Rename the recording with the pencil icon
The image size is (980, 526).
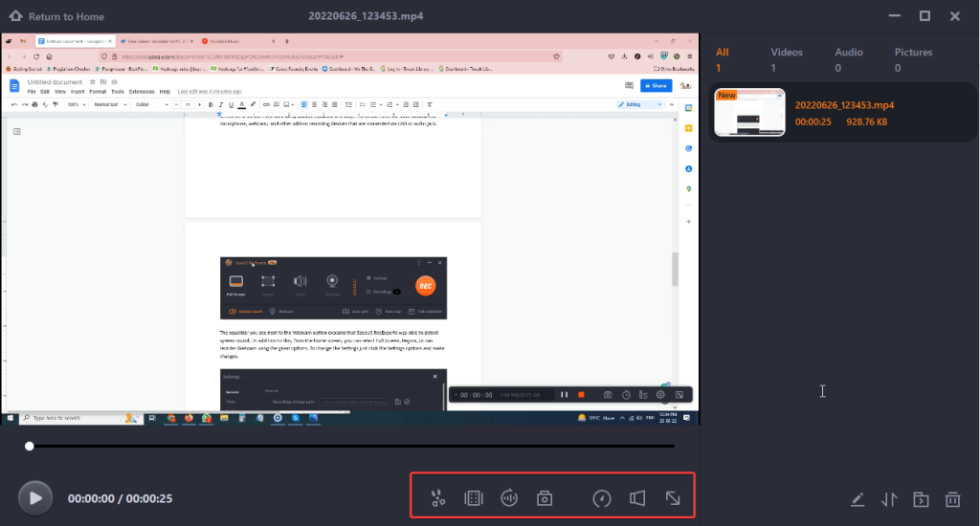coord(858,499)
